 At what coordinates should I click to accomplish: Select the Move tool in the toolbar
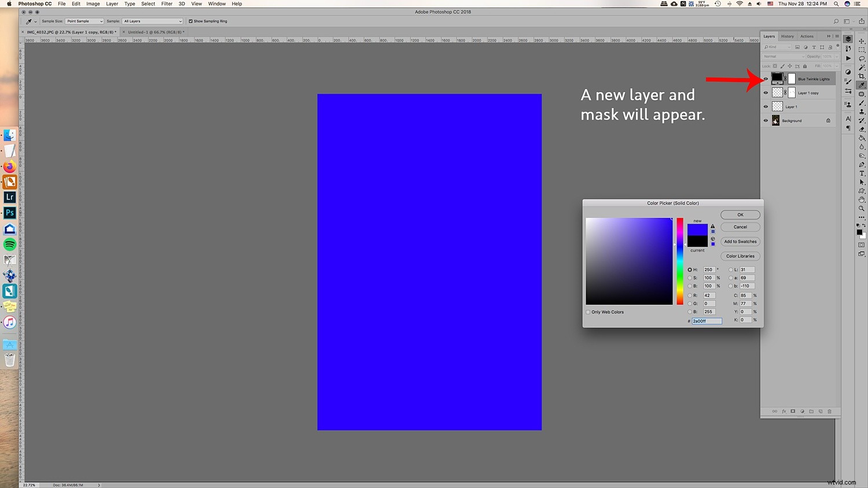pyautogui.click(x=862, y=41)
